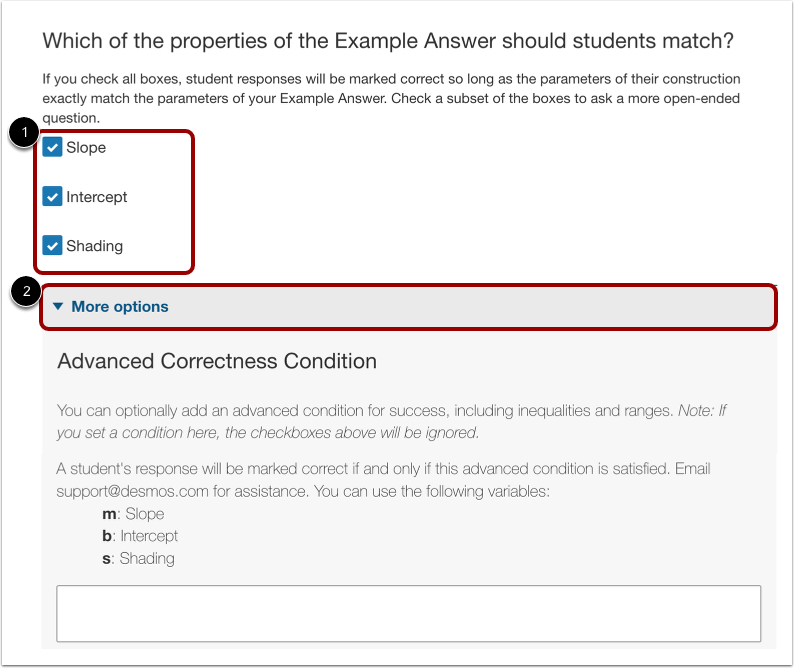Collapse the More options section label
This screenshot has width=794, height=668.
[120, 307]
